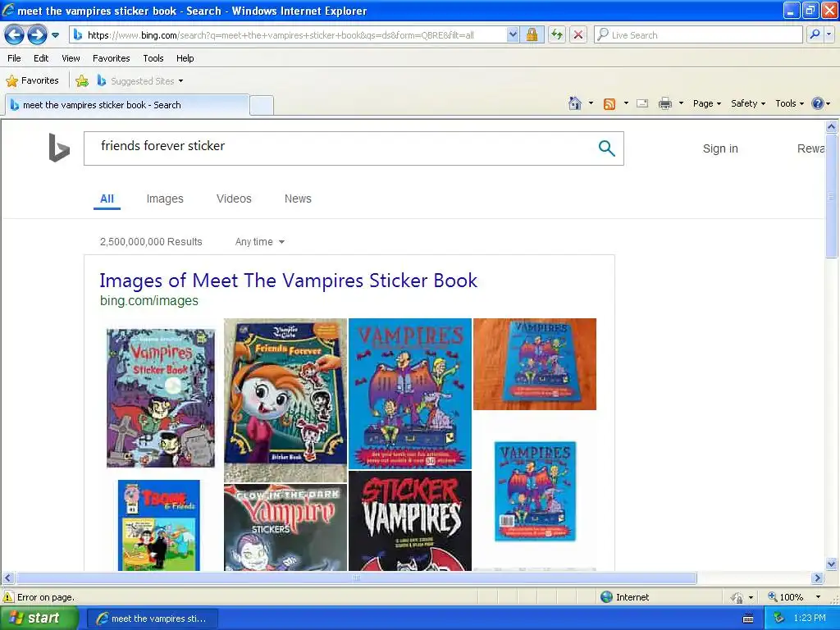Select the 'meet the vampires sticker book' tab
The image size is (840, 630).
[x=127, y=105]
